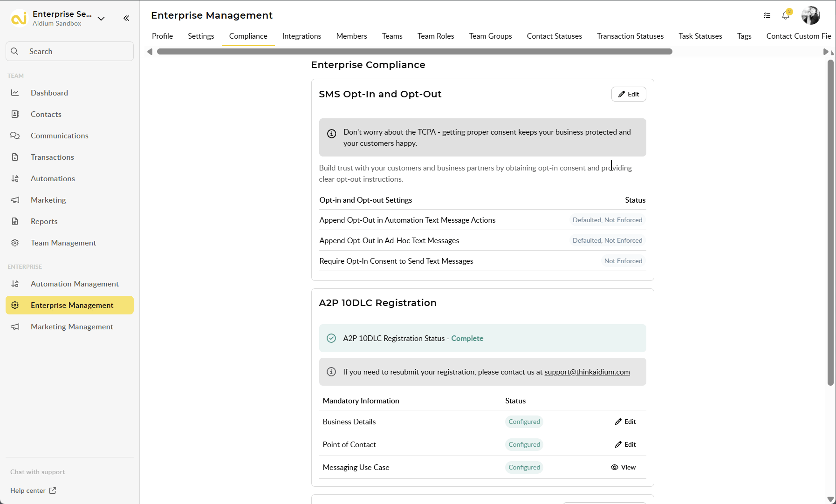Click the Reports file icon
The height and width of the screenshot is (504, 836).
15,221
